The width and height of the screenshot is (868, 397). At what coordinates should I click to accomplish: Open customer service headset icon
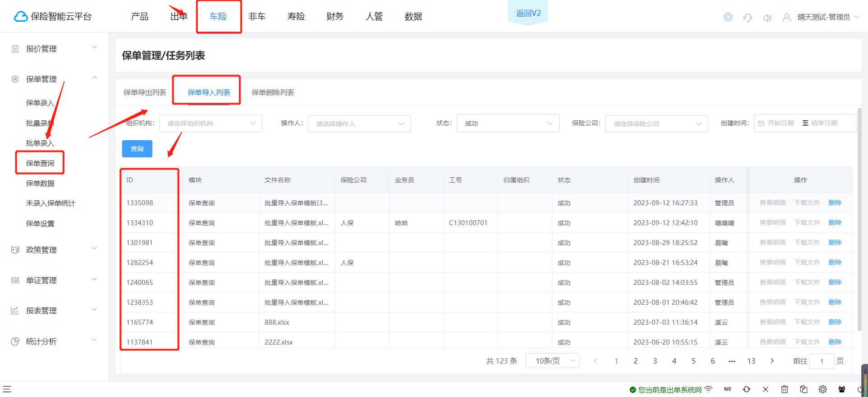click(x=748, y=17)
